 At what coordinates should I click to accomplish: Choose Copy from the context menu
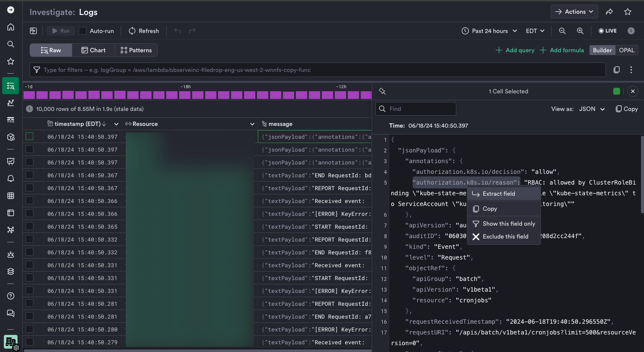tap(504, 209)
